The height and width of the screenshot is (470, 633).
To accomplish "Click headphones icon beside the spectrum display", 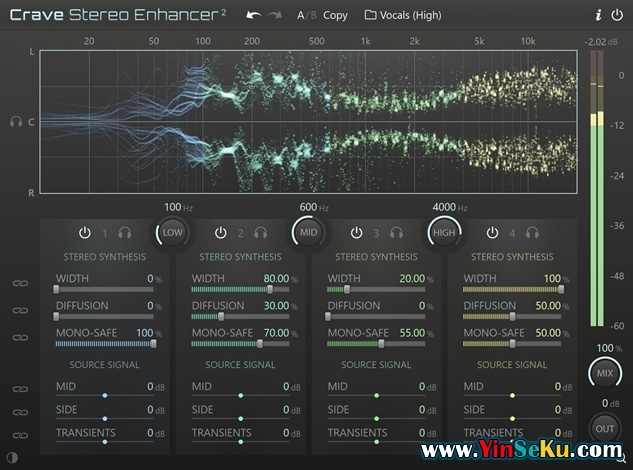I will tap(16, 122).
